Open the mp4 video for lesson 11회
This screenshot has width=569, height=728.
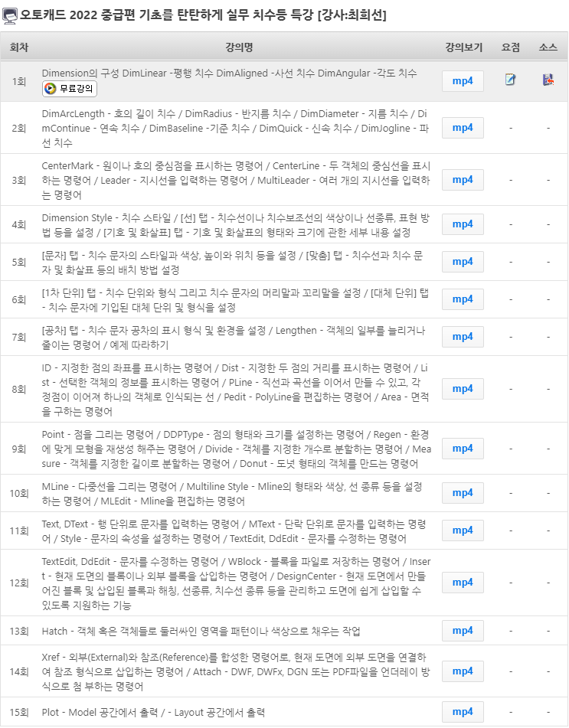tap(463, 530)
